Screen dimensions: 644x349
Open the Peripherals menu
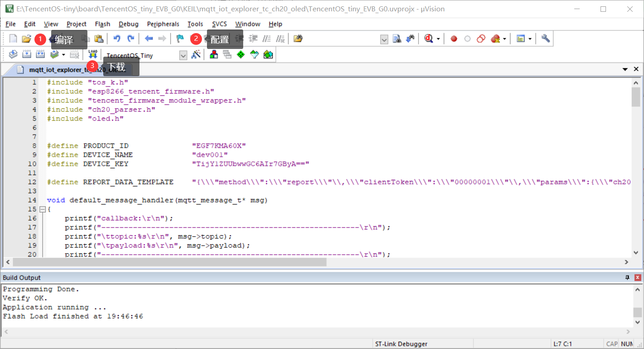click(163, 24)
